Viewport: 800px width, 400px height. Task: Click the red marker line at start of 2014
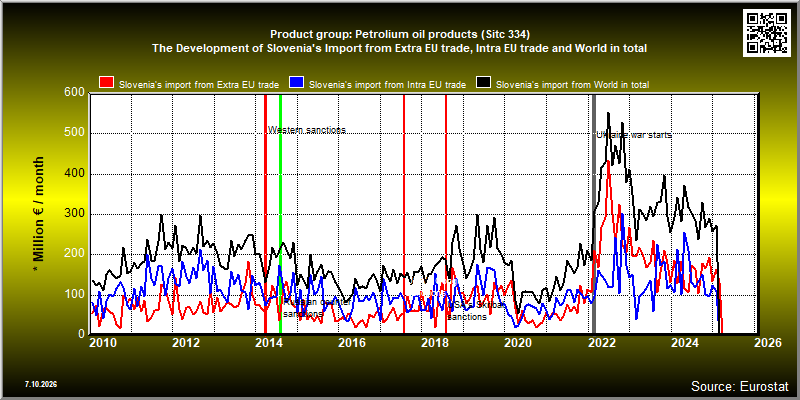265,214
